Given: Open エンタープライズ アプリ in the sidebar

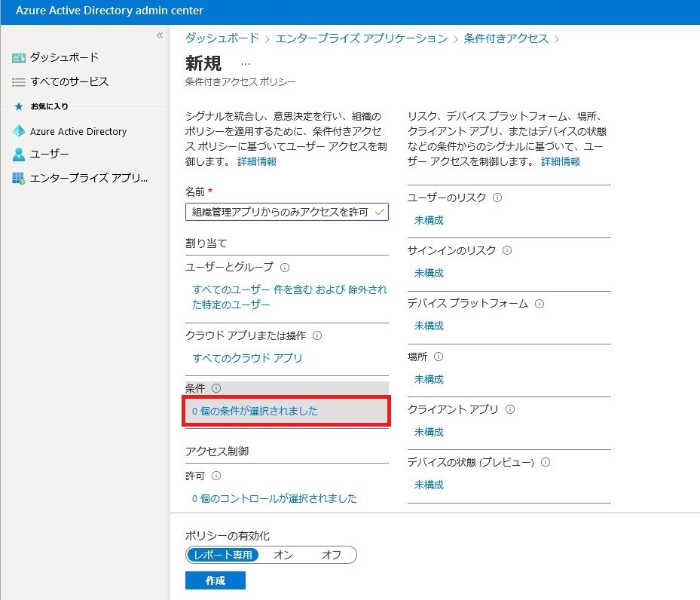Looking at the screenshot, I should pos(88,178).
